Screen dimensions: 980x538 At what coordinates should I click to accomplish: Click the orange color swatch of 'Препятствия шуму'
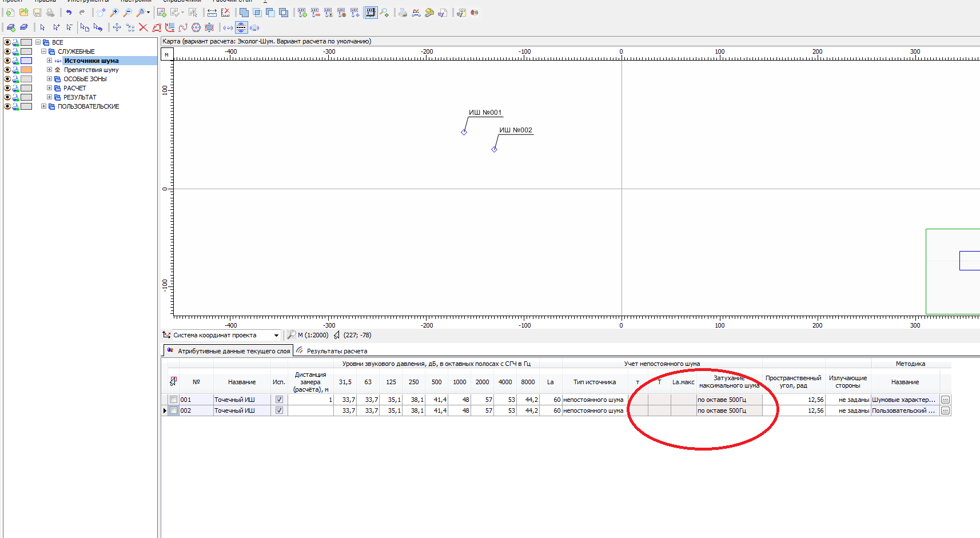pyautogui.click(x=26, y=70)
